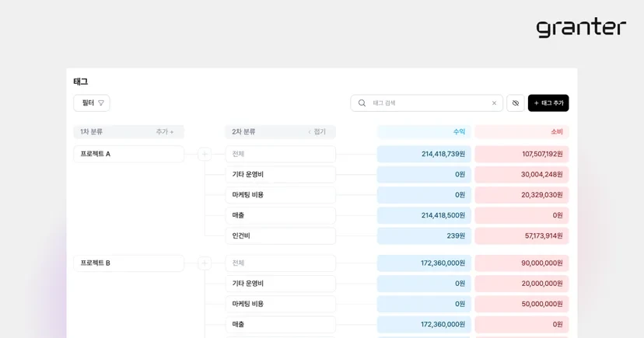Screen dimensions: 644x338
Task: Click the plus icon next to 프로젝트 A
Action: (205, 154)
